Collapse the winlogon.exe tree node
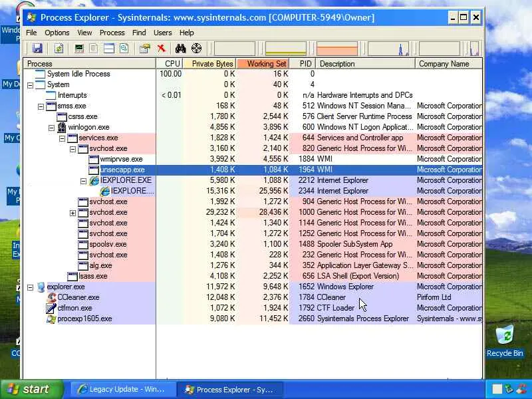Screen dimensions: 532x399 [51, 128]
